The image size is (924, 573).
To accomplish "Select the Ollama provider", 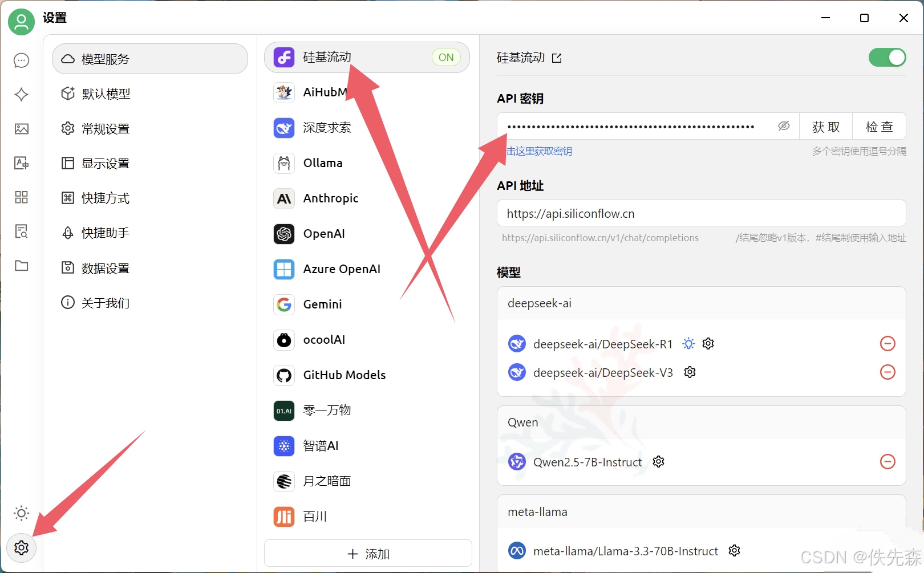I will [x=367, y=163].
